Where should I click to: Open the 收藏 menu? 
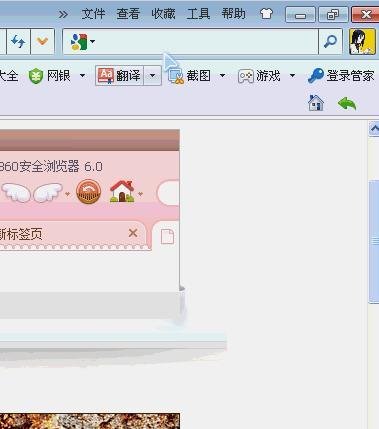pyautogui.click(x=163, y=14)
